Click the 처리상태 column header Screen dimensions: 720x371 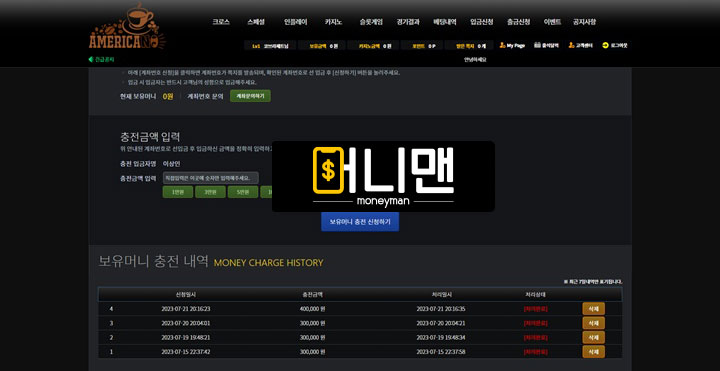tap(535, 294)
